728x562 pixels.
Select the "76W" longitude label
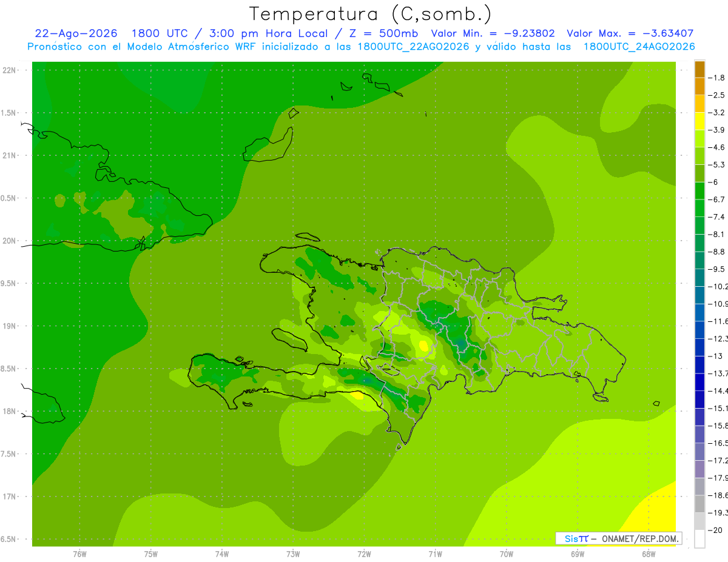pyautogui.click(x=79, y=554)
